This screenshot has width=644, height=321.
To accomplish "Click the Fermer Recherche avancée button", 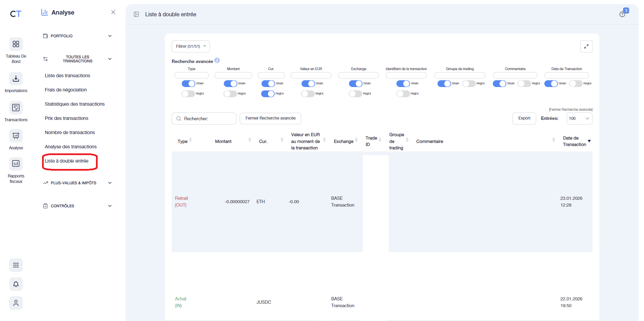I will point(270,119).
